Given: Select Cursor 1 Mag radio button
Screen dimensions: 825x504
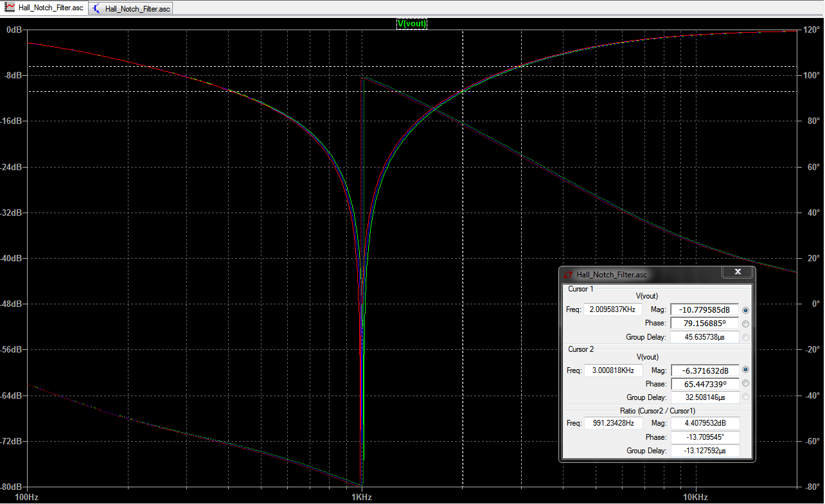Looking at the screenshot, I should click(745, 310).
